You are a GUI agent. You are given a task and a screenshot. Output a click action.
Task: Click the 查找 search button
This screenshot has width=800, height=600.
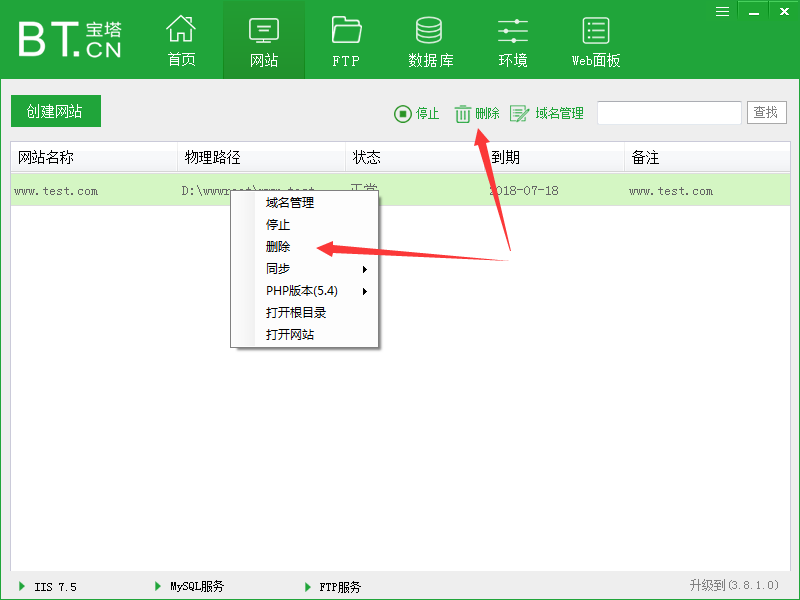pos(766,112)
